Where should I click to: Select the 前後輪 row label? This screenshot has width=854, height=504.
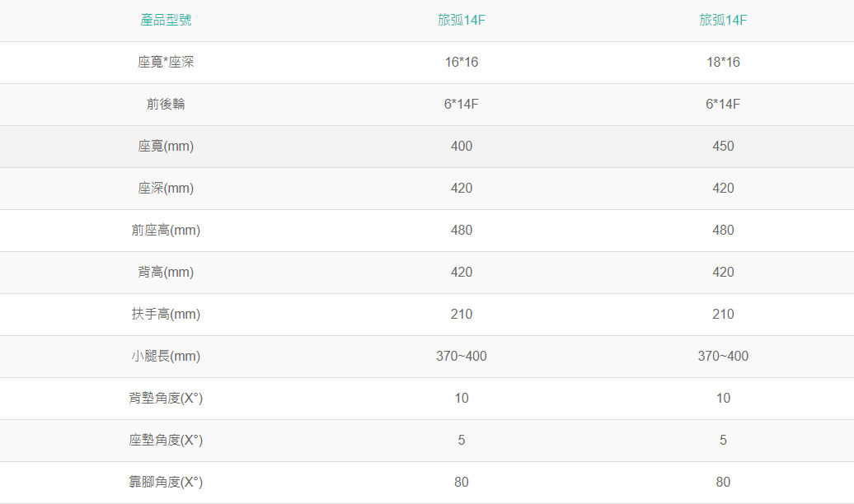click(x=166, y=104)
